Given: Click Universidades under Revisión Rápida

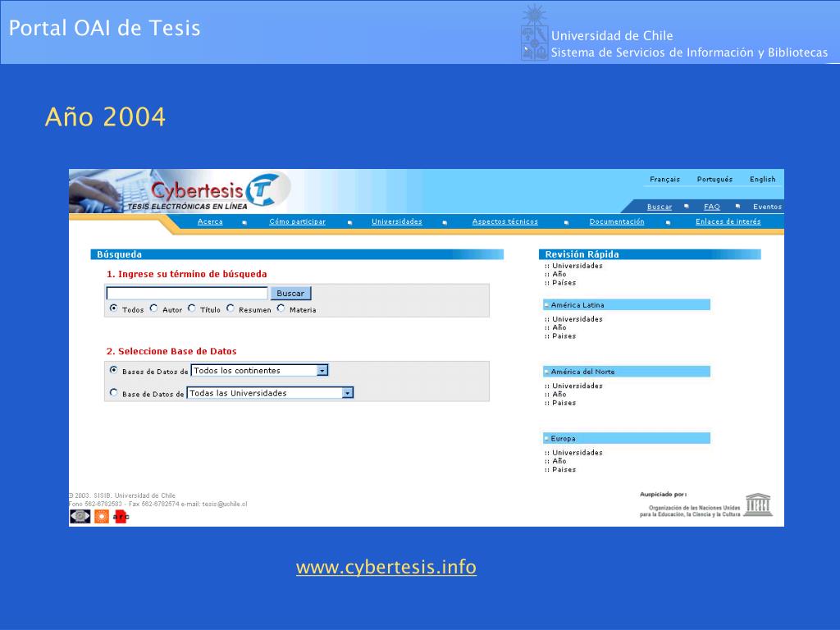Looking at the screenshot, I should [577, 266].
